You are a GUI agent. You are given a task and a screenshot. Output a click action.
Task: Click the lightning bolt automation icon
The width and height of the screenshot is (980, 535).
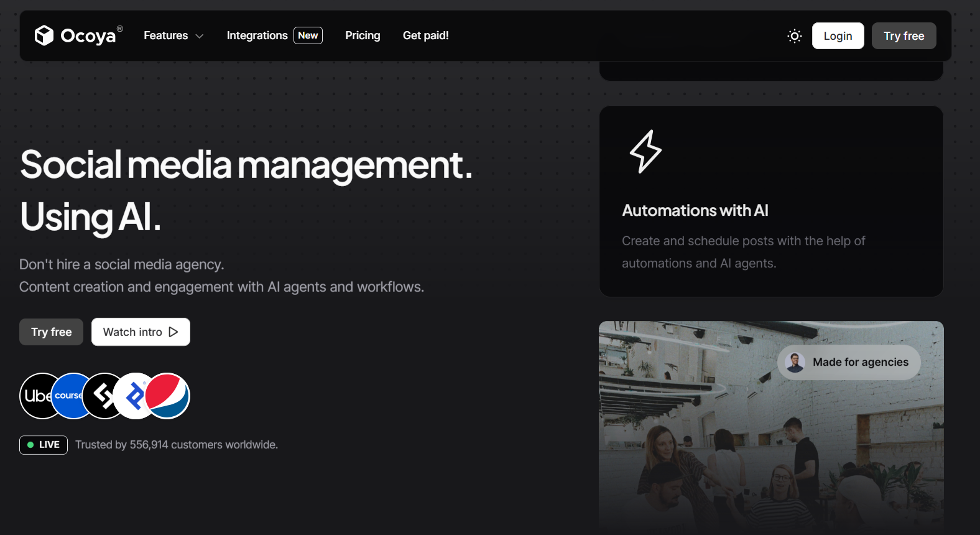645,151
